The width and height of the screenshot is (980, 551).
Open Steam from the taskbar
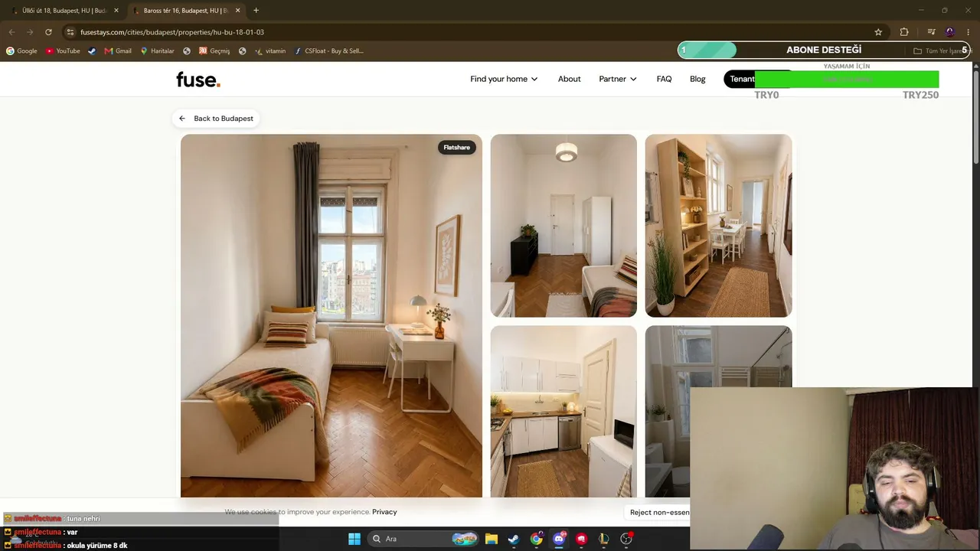[514, 539]
